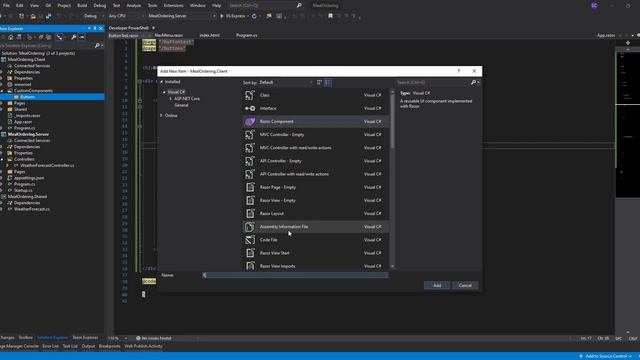The height and width of the screenshot is (360, 640).
Task: Click the dialog template search box
Action: tap(433, 82)
